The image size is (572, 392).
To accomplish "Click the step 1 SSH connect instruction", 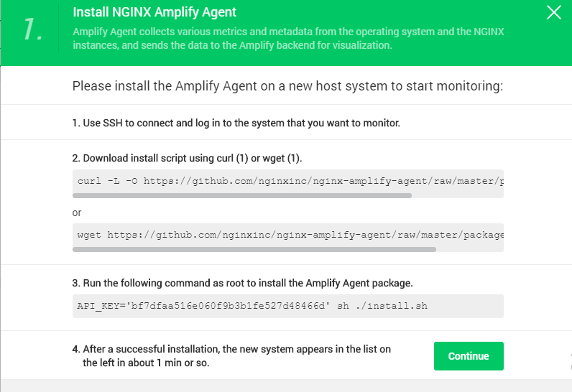I will 236,123.
